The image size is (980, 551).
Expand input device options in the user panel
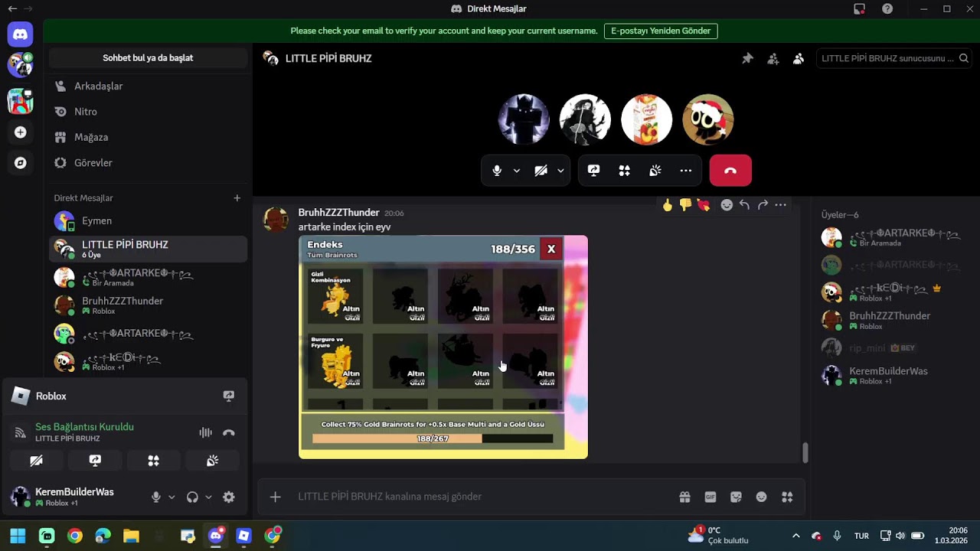171,497
